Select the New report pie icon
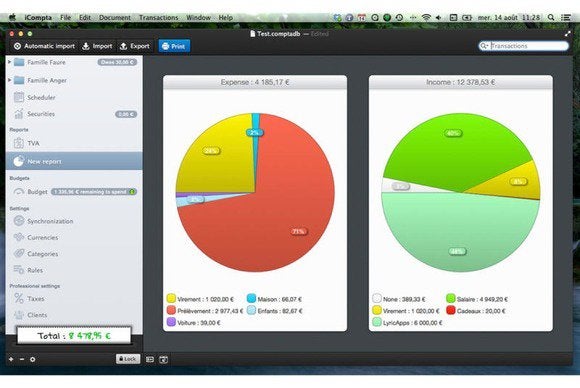 [x=18, y=161]
